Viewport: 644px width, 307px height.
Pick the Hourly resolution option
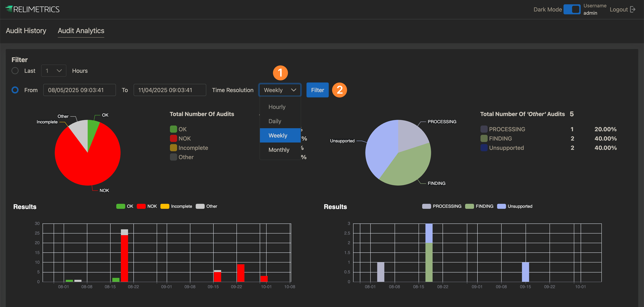coord(277,107)
